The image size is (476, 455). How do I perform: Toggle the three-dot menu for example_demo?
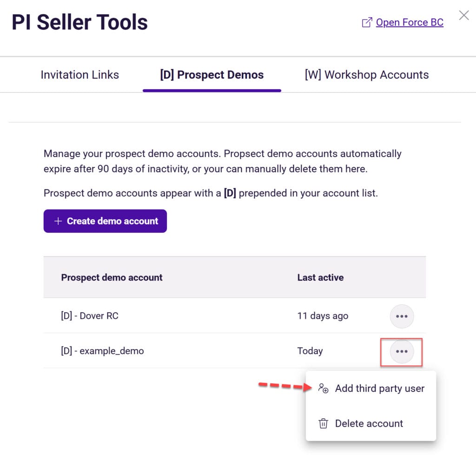401,351
